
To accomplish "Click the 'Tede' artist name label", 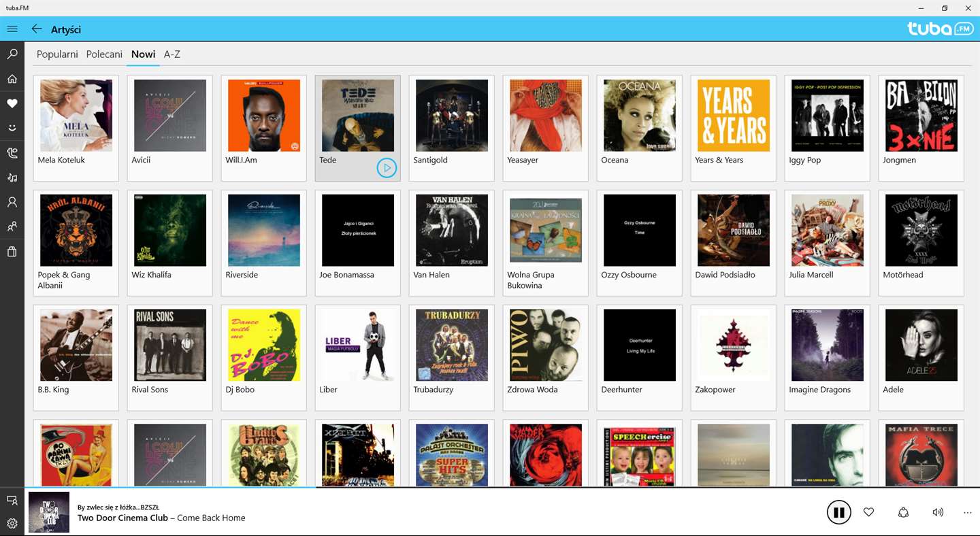I will [328, 160].
